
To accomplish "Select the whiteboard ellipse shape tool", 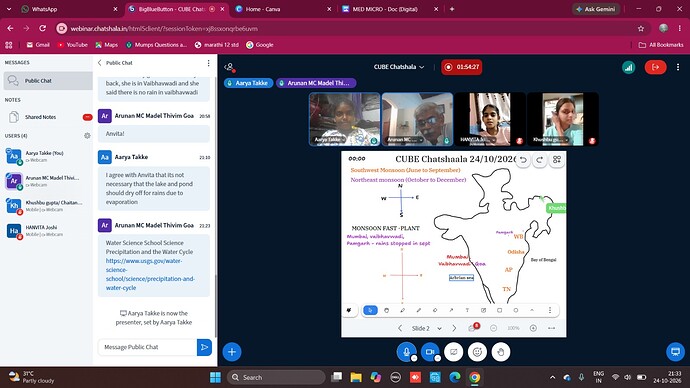I will tap(516, 310).
